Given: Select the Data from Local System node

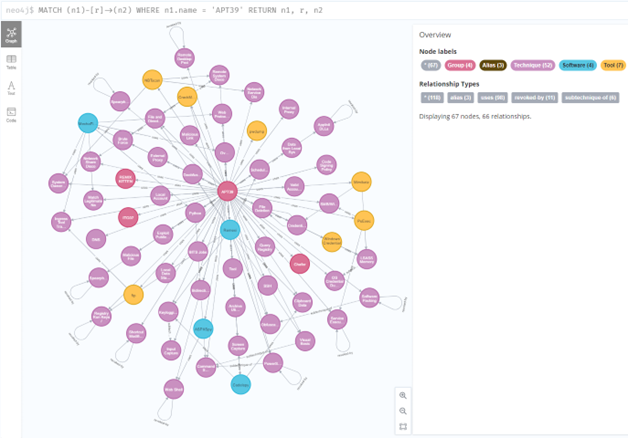Looking at the screenshot, I should pyautogui.click(x=292, y=148).
